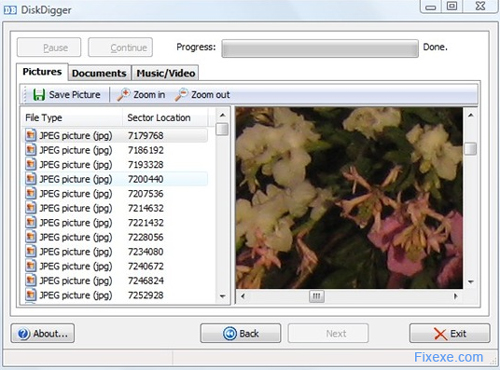This screenshot has width=500, height=370.
Task: Click the preview horizontal scroll thumb
Action: tap(317, 296)
